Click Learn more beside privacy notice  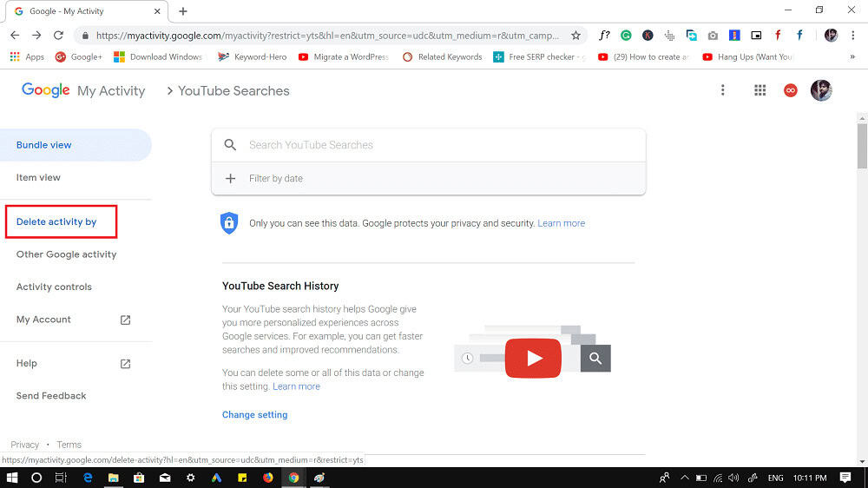(562, 223)
